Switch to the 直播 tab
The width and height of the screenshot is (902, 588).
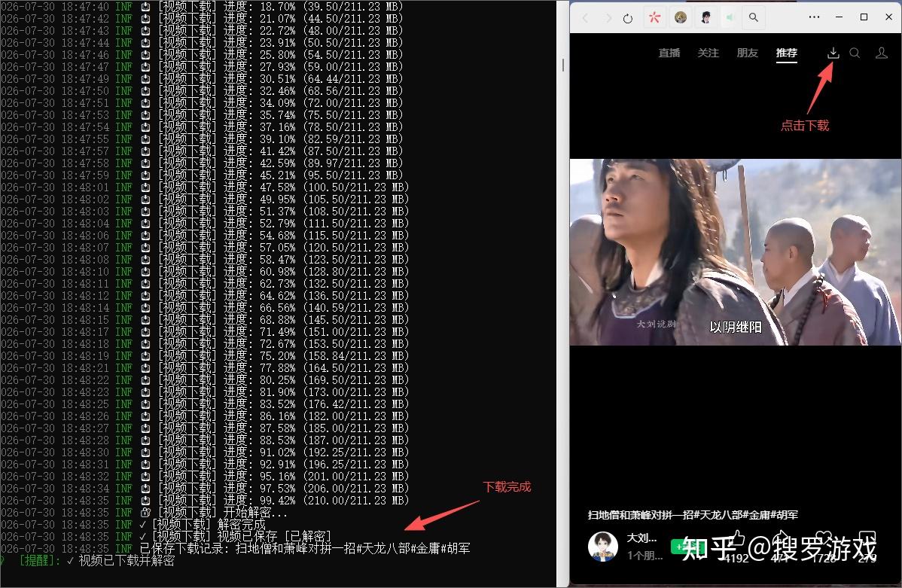pyautogui.click(x=669, y=53)
